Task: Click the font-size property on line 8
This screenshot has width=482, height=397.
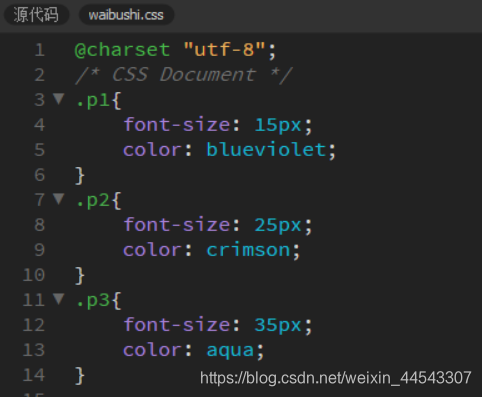Action: click(177, 225)
